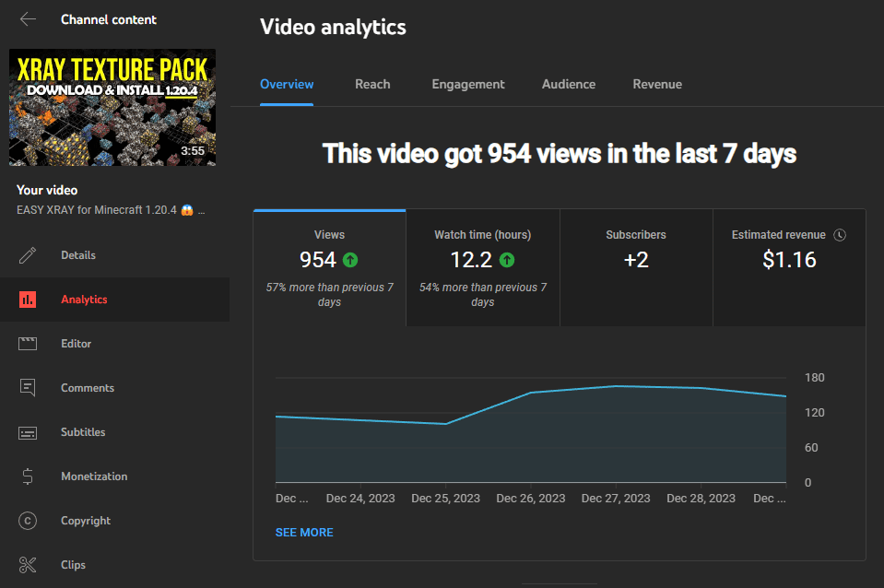Image resolution: width=884 pixels, height=588 pixels.
Task: Click the Clips scissors icon
Action: pyautogui.click(x=28, y=565)
